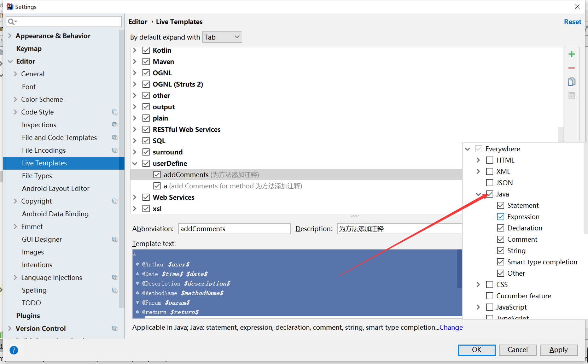Click OK to save settings
This screenshot has height=364, width=588.
click(x=476, y=350)
